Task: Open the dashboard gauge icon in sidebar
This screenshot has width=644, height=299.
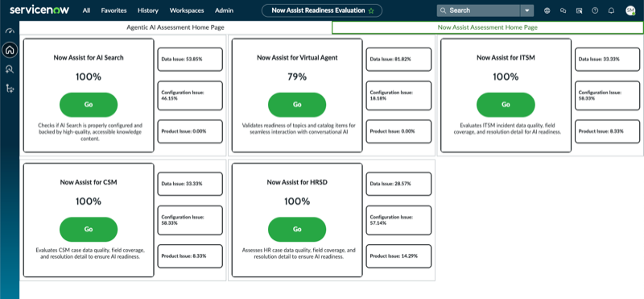Action: [x=10, y=31]
